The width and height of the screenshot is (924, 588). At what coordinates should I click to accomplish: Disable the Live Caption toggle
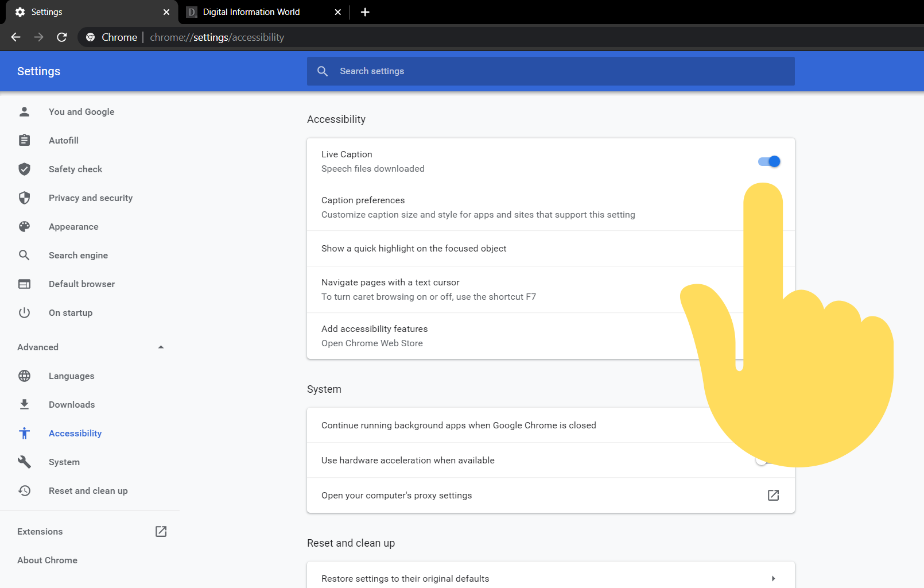[768, 161]
